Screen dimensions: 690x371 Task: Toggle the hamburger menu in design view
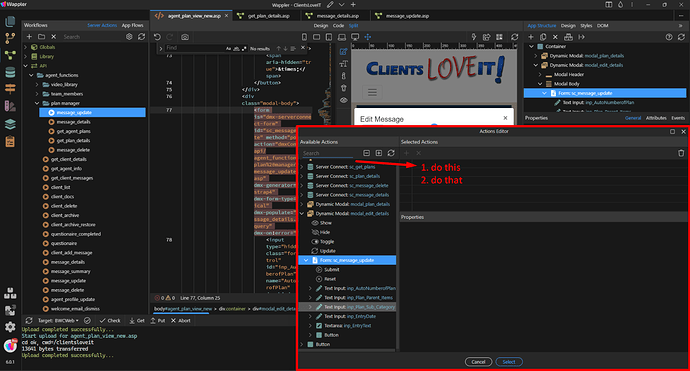tap(372, 92)
